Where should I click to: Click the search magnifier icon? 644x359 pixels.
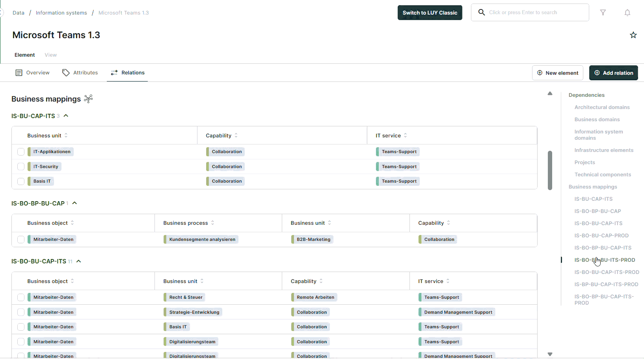point(482,13)
